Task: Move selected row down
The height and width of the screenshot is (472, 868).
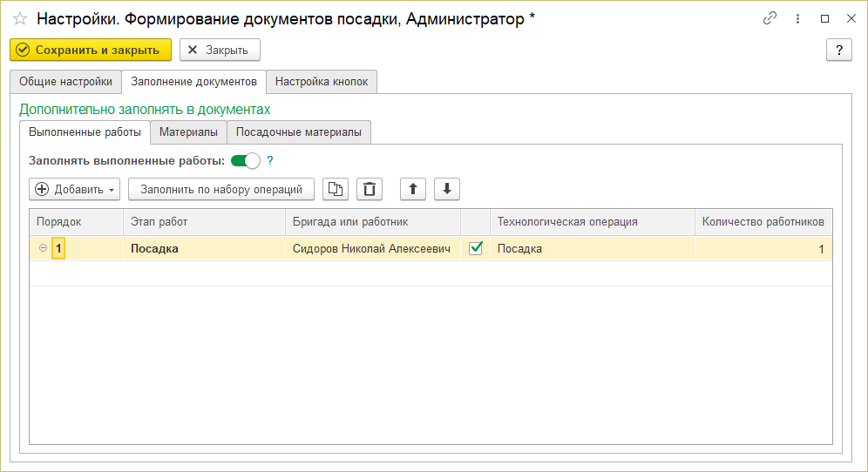Action: (x=447, y=189)
